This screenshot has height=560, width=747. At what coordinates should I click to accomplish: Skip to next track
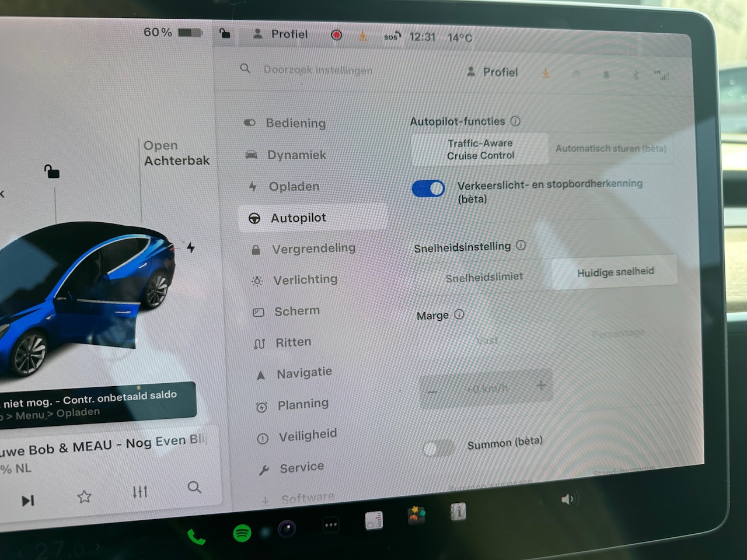point(27,501)
